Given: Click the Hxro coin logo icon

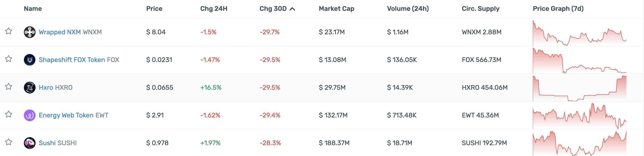Looking at the screenshot, I should click(29, 88).
